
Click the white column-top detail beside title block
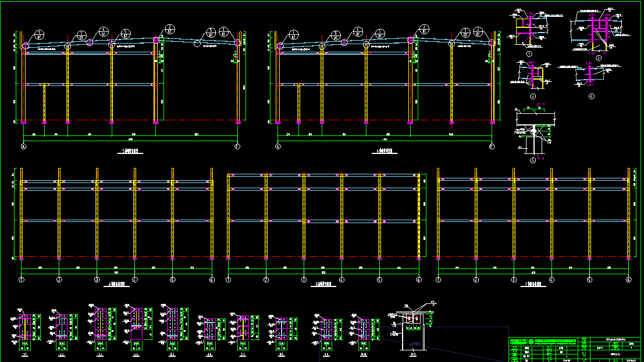click(x=413, y=328)
